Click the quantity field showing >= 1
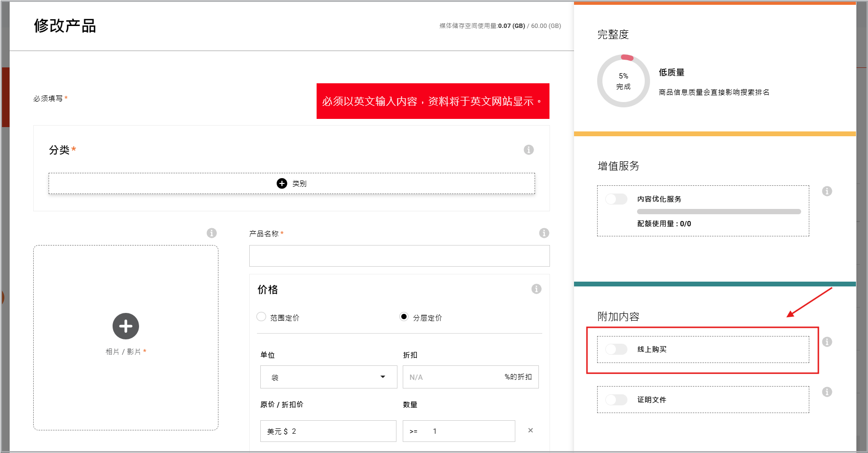The height and width of the screenshot is (453, 868). coord(459,431)
